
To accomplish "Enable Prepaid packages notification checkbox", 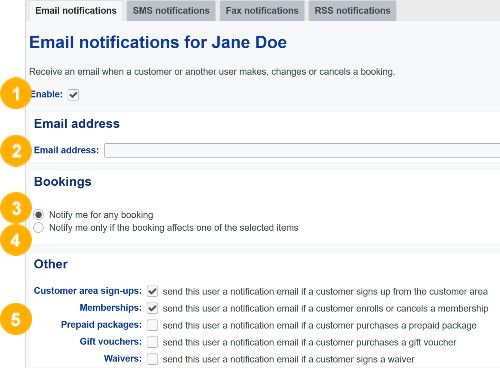I will pyautogui.click(x=152, y=325).
